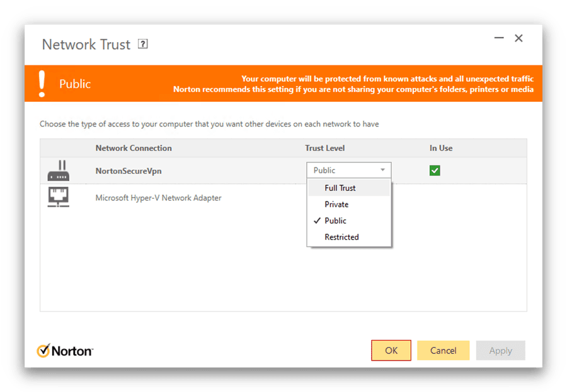The image size is (567, 392).
Task: Click the Trust Level column header
Action: coord(324,148)
